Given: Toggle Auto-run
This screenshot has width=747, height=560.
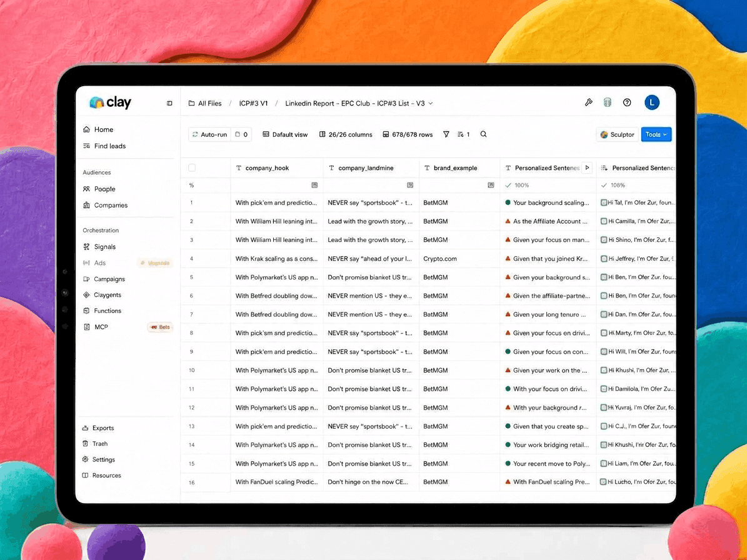Looking at the screenshot, I should click(x=209, y=134).
